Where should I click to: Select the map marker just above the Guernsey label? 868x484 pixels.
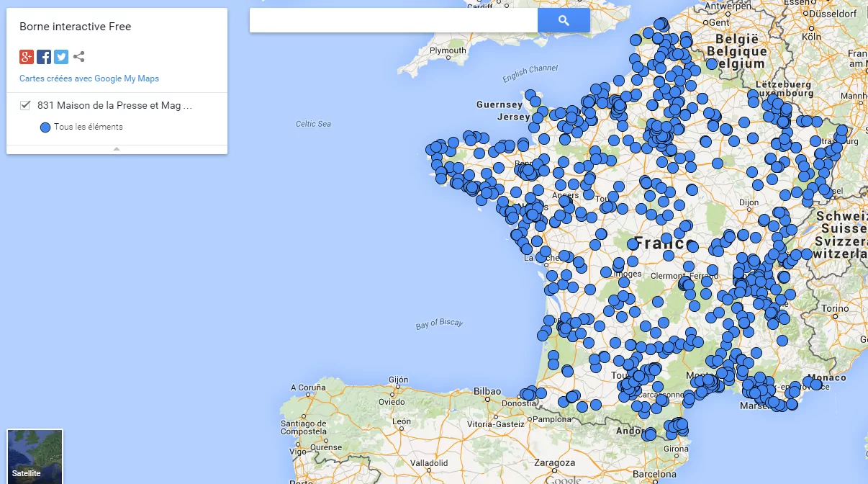pos(530,94)
